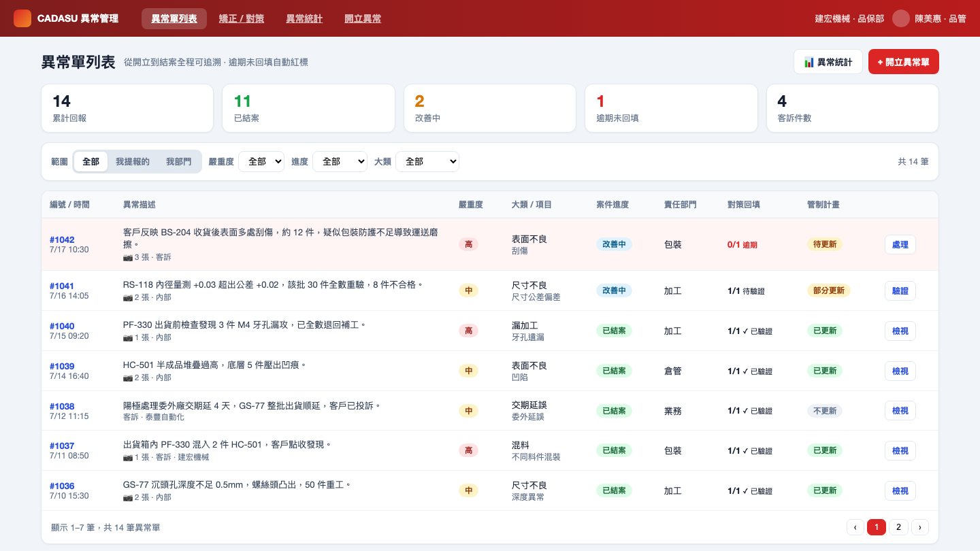
Task: Open report link #1036
Action: (x=62, y=486)
